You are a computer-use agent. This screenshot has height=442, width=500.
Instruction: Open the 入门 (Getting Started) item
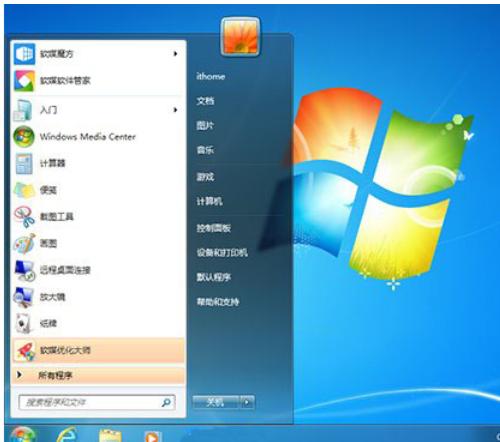point(98,110)
